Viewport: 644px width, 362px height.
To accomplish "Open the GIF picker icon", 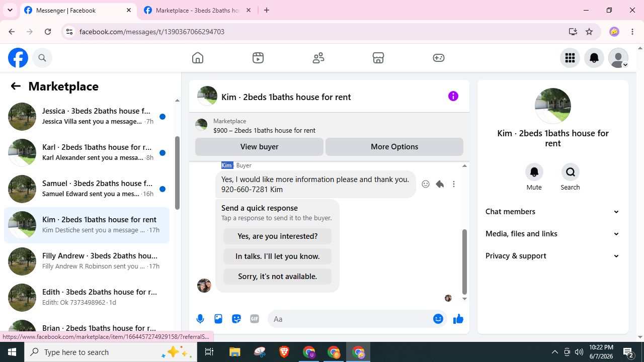I will point(255,319).
